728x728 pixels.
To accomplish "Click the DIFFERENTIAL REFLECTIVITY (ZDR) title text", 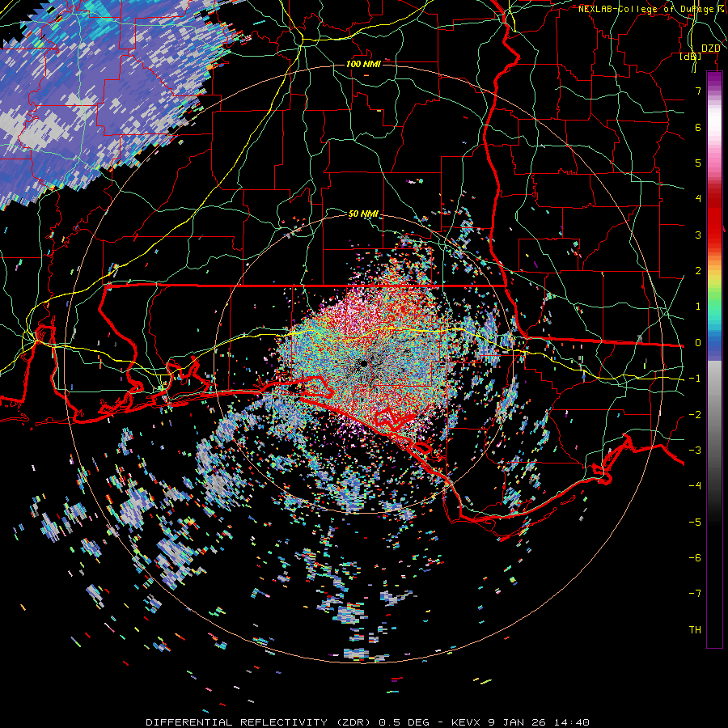I will click(x=259, y=722).
